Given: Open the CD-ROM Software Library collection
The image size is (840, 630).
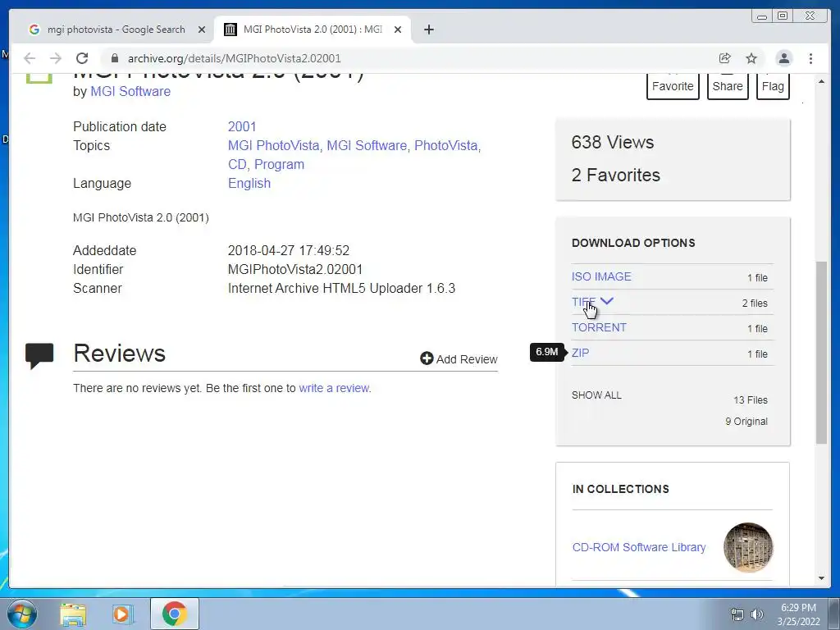Looking at the screenshot, I should pyautogui.click(x=638, y=547).
